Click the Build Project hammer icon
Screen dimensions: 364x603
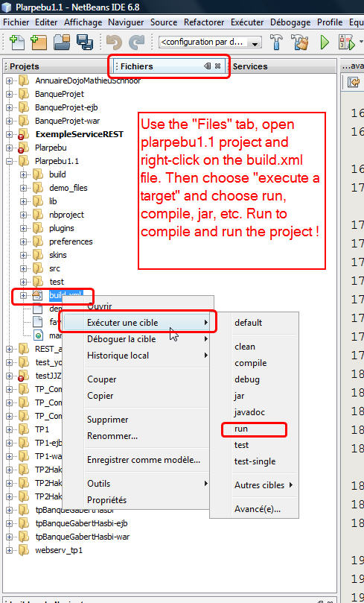[x=276, y=42]
